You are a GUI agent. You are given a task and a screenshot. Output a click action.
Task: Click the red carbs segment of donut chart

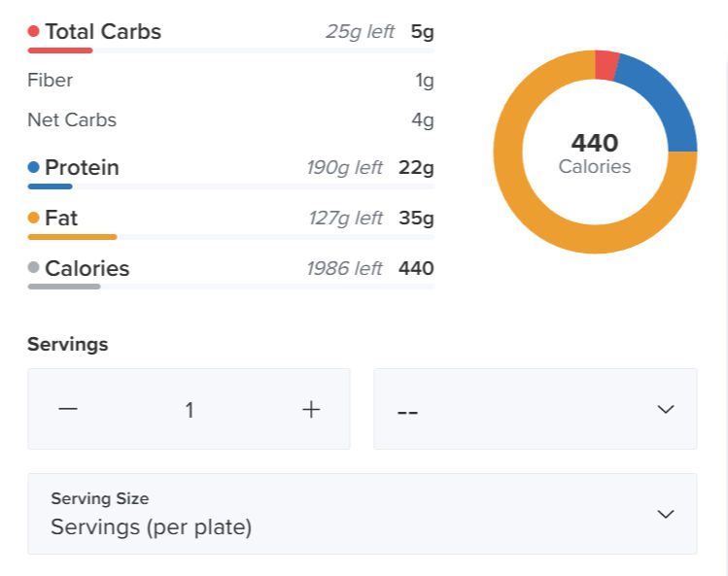(606, 65)
